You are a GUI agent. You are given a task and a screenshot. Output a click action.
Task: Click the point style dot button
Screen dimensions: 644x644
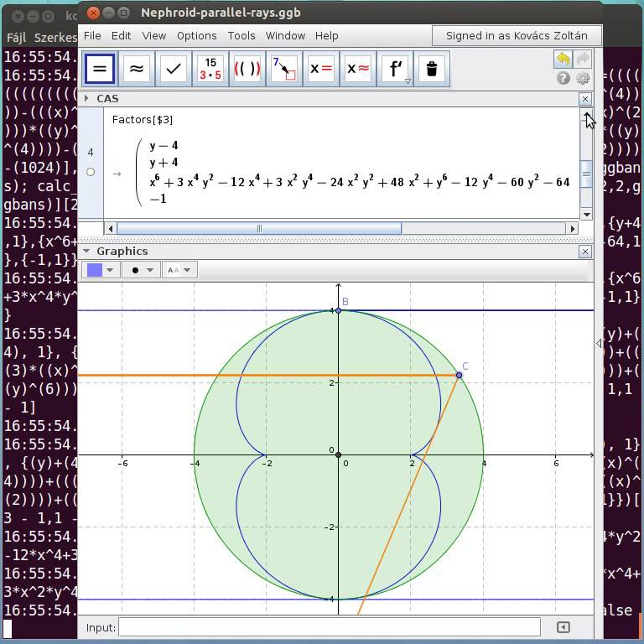point(136,270)
